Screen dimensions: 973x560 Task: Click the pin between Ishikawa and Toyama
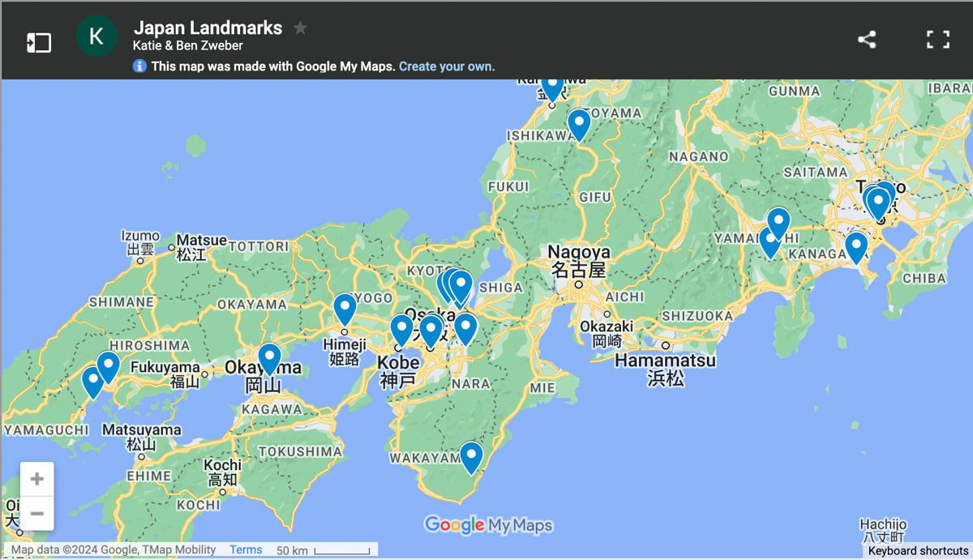(578, 123)
